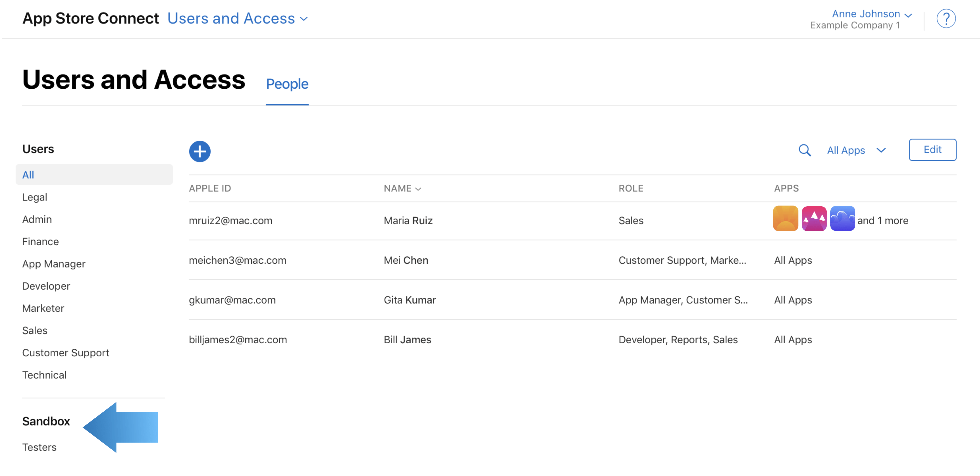Select the All users filter
The width and height of the screenshot is (980, 476).
click(x=28, y=174)
